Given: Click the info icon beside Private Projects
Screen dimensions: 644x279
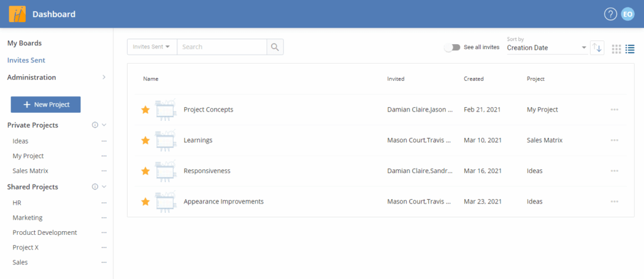Looking at the screenshot, I should pos(95,125).
